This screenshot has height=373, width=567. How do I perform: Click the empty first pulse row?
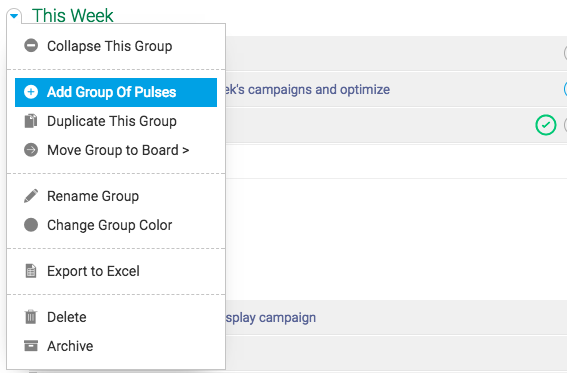point(396,53)
